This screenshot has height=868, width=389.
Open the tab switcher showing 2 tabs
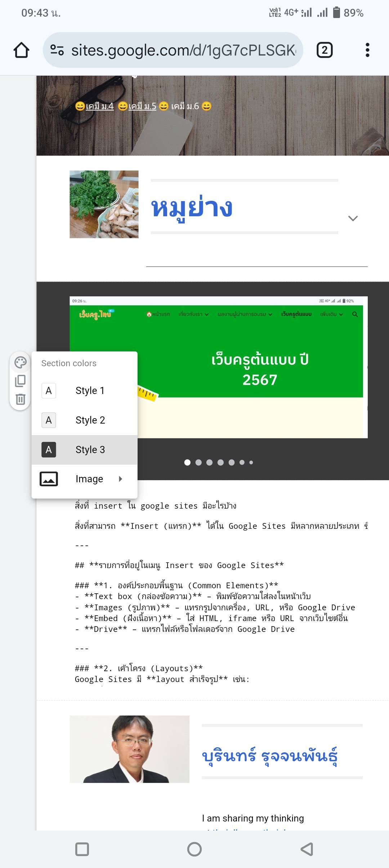click(x=324, y=50)
